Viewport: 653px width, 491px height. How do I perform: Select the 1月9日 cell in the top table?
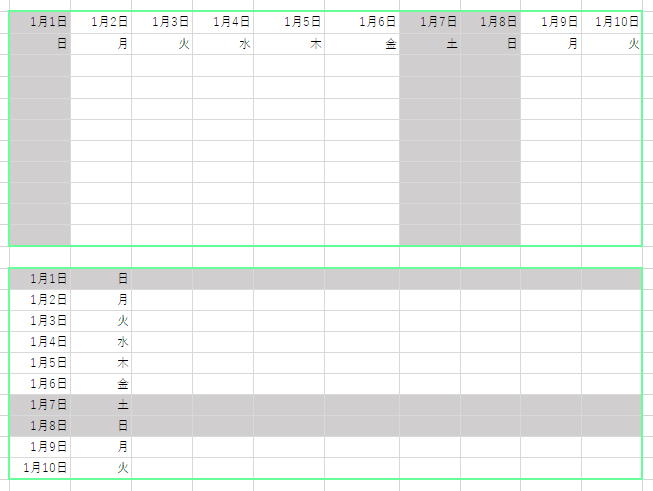tap(551, 22)
